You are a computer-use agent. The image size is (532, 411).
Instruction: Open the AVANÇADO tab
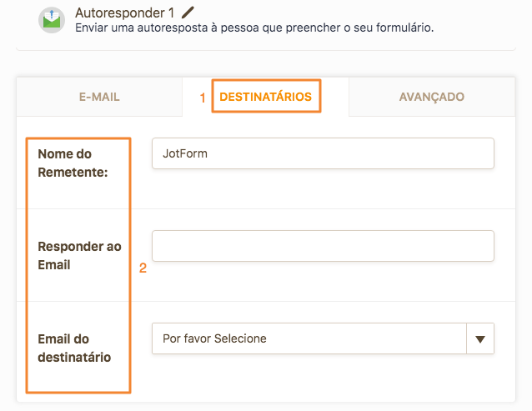(432, 97)
